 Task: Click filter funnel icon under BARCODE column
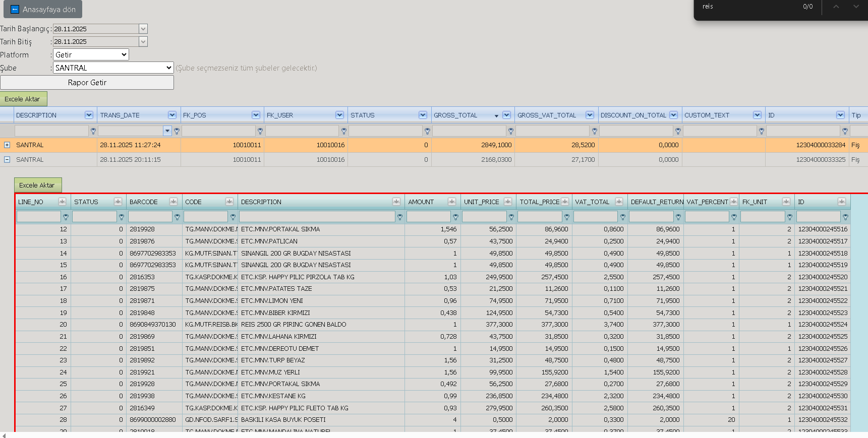(177, 217)
